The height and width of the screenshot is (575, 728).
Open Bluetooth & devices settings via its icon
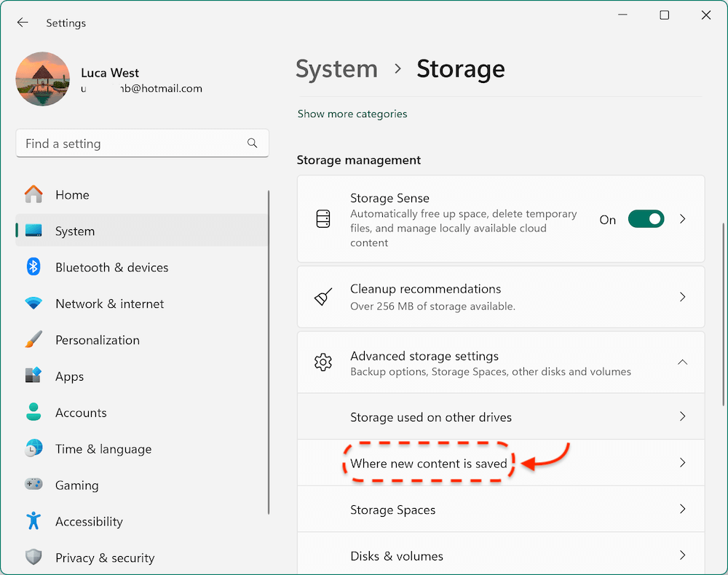pyautogui.click(x=33, y=267)
